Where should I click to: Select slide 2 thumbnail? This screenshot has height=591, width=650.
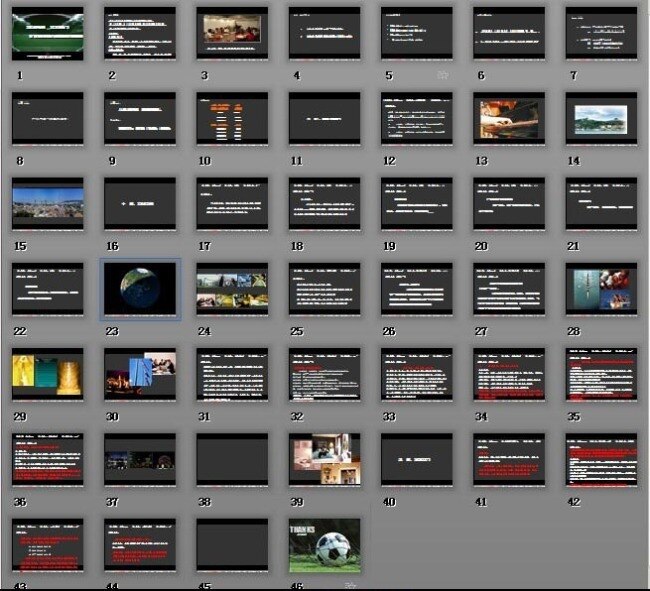pos(140,34)
